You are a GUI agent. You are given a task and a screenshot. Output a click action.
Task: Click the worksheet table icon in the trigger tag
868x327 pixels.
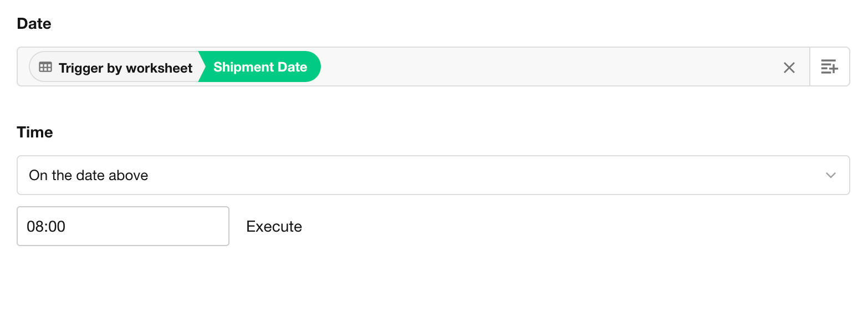point(45,67)
